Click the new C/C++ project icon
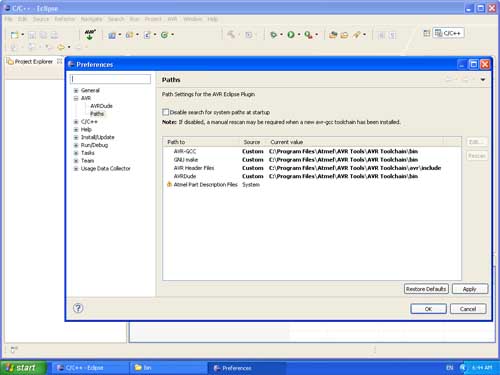The height and width of the screenshot is (375, 500). point(112,35)
